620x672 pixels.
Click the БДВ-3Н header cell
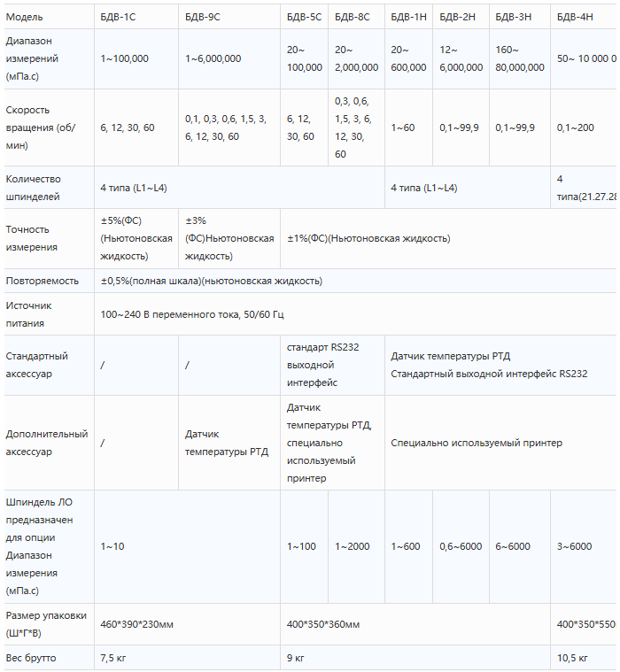click(520, 17)
